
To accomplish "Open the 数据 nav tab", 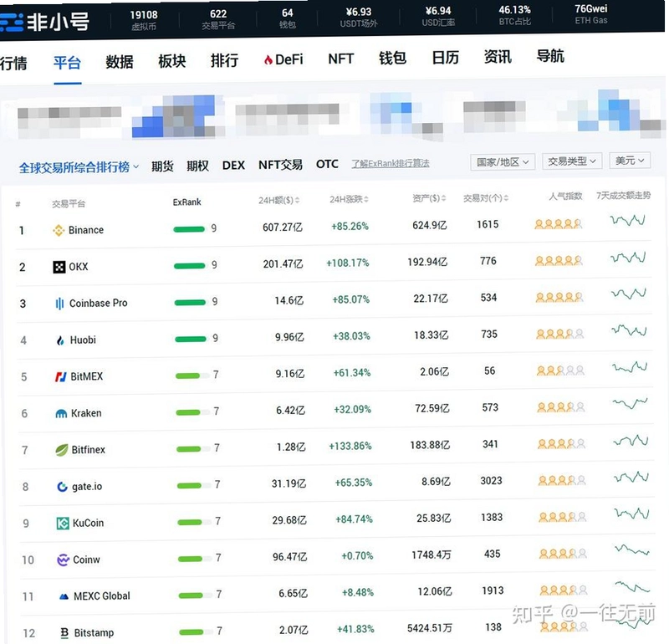I will tap(120, 62).
